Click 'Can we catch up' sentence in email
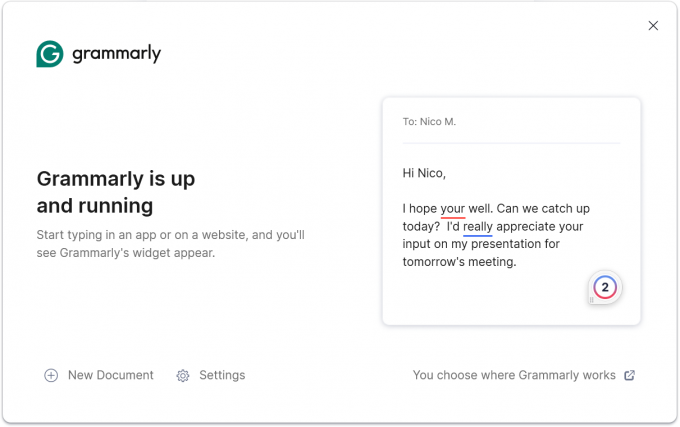Viewport: 680px width, 427px height. [x=543, y=209]
